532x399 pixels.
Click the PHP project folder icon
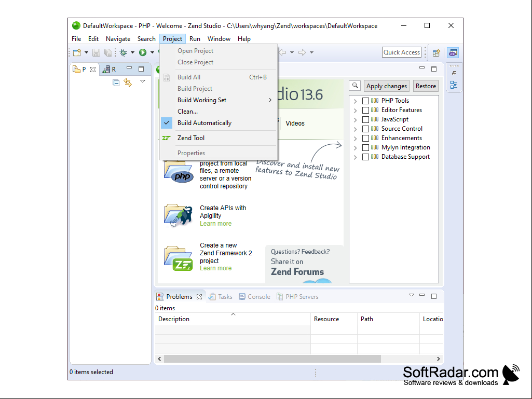pos(179,172)
